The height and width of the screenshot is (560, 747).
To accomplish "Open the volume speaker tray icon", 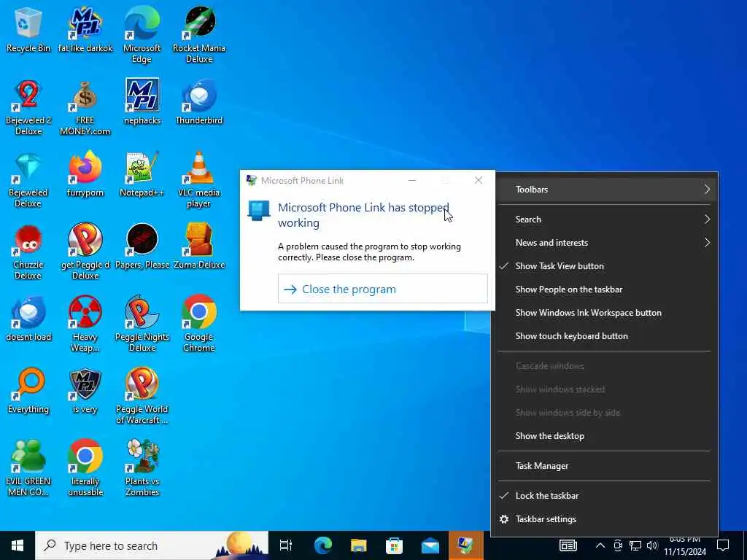I will [x=652, y=545].
